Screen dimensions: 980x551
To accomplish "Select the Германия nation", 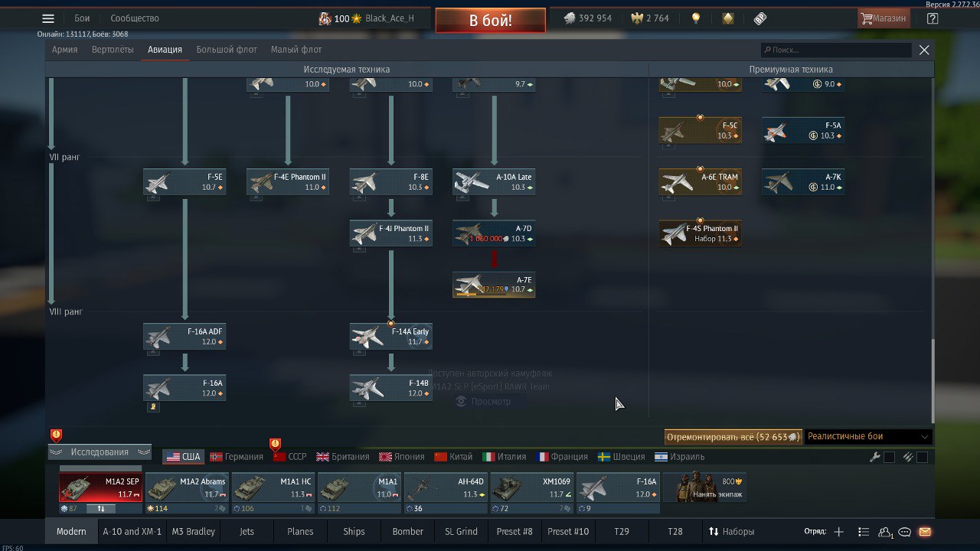I will click(x=237, y=457).
